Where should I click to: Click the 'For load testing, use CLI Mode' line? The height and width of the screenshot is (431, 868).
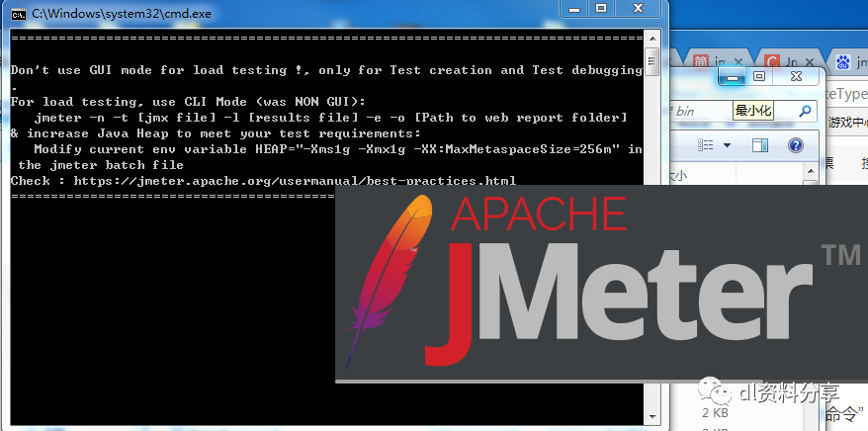188,102
